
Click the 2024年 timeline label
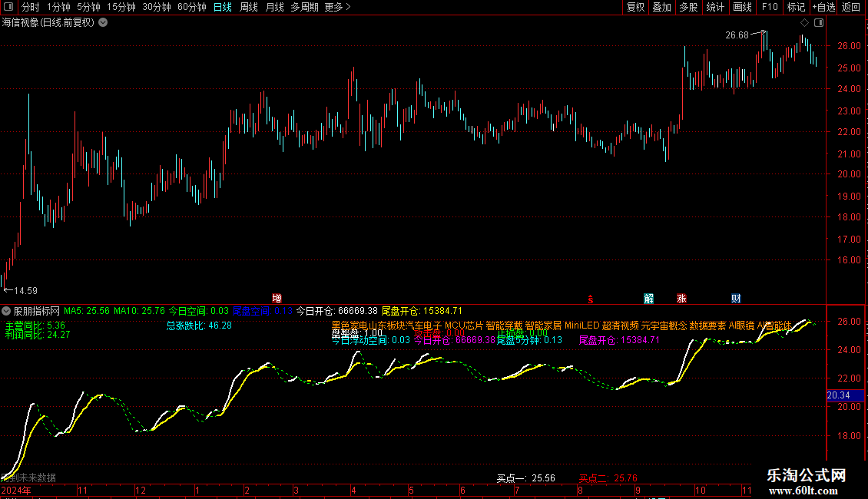(x=17, y=490)
